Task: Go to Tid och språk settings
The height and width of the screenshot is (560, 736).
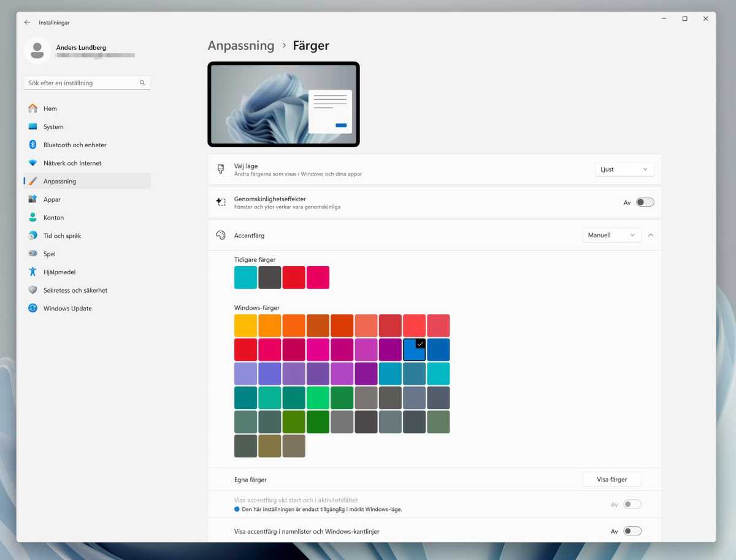Action: point(62,236)
